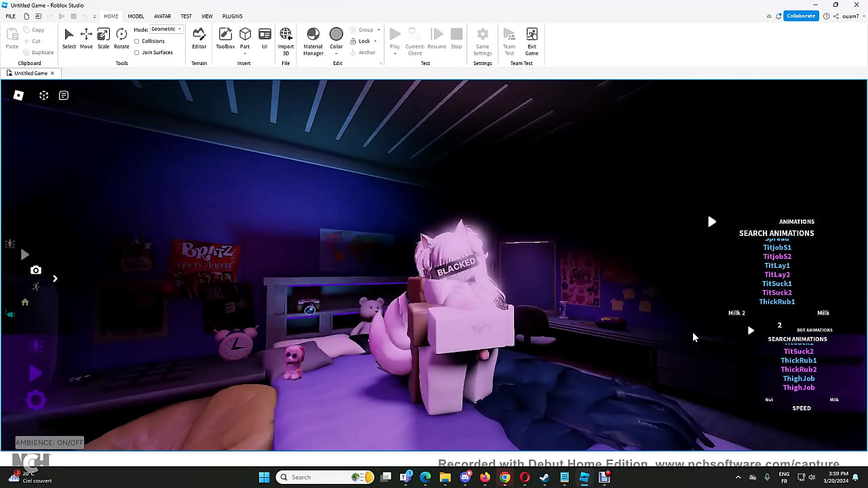The height and width of the screenshot is (488, 868).
Task: Open Steam from the taskbar
Action: (x=544, y=477)
